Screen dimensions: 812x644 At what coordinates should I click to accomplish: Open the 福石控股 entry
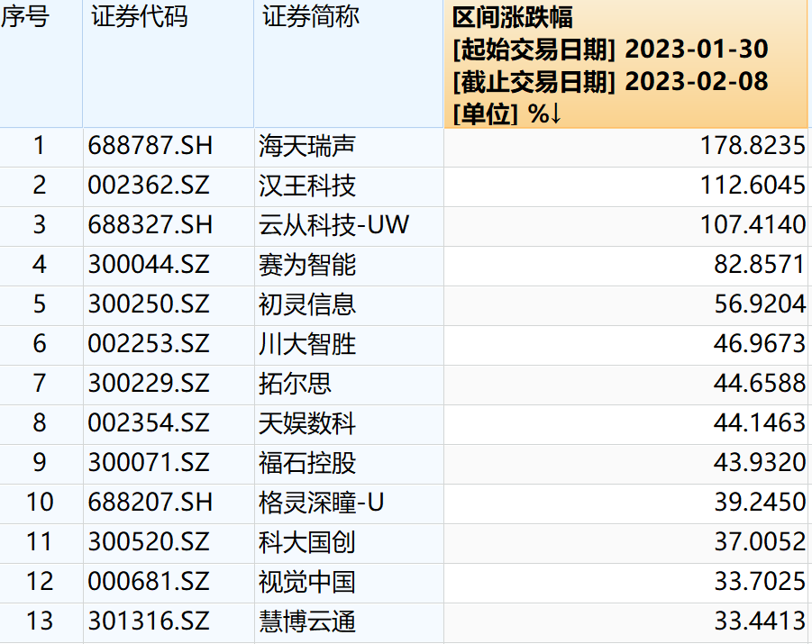click(307, 463)
